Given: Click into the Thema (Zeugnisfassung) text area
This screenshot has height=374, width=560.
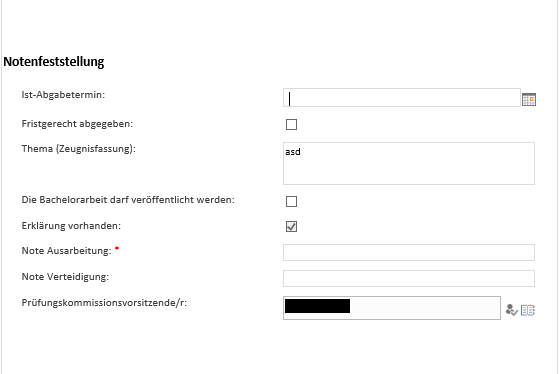Looking at the screenshot, I should pyautogui.click(x=409, y=163).
